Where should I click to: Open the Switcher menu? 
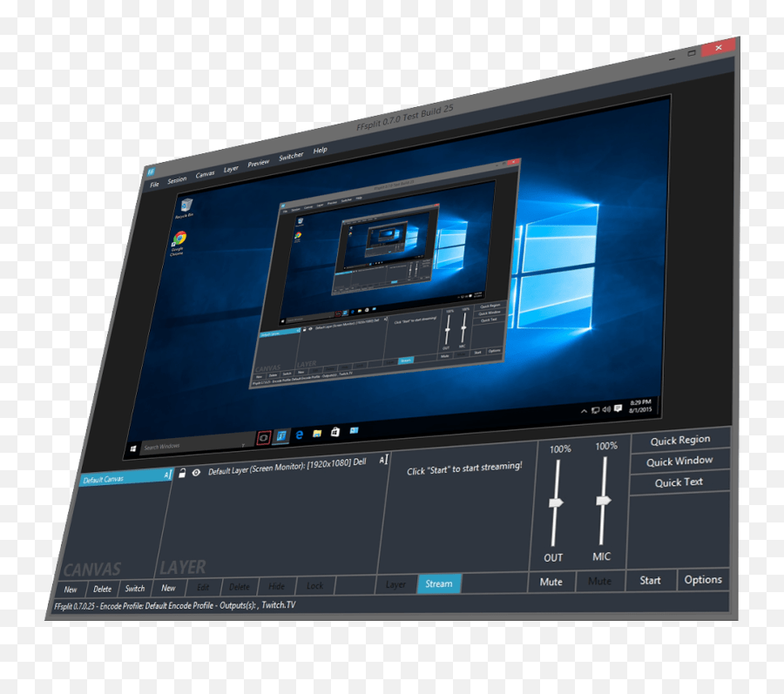pyautogui.click(x=290, y=155)
